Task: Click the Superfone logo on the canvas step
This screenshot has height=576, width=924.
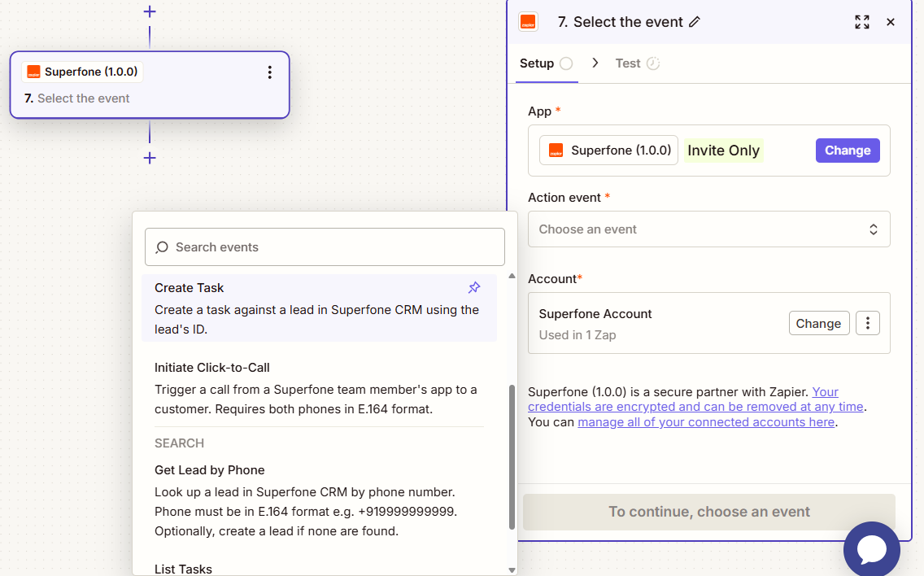Action: [x=33, y=72]
